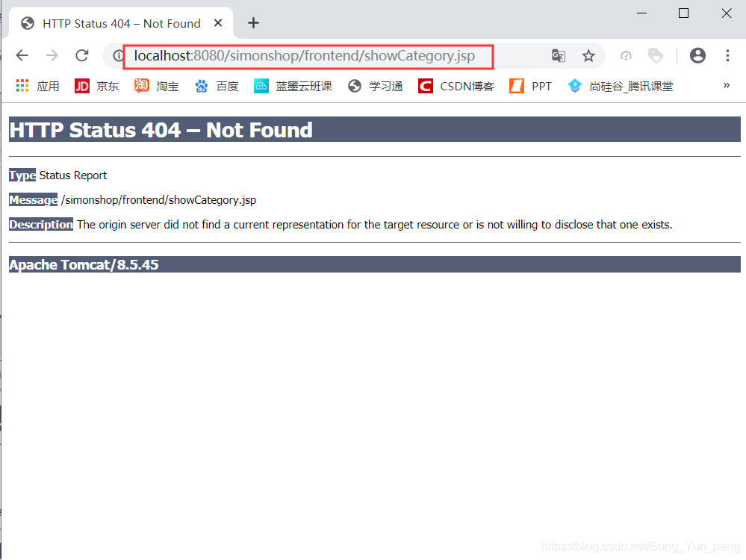Open the translate page icon

click(558, 56)
